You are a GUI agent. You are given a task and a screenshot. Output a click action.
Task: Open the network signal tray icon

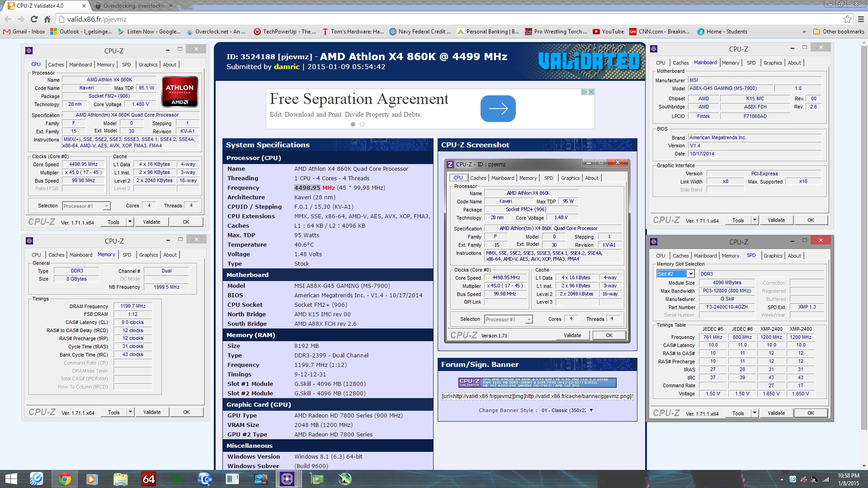[x=826, y=479]
